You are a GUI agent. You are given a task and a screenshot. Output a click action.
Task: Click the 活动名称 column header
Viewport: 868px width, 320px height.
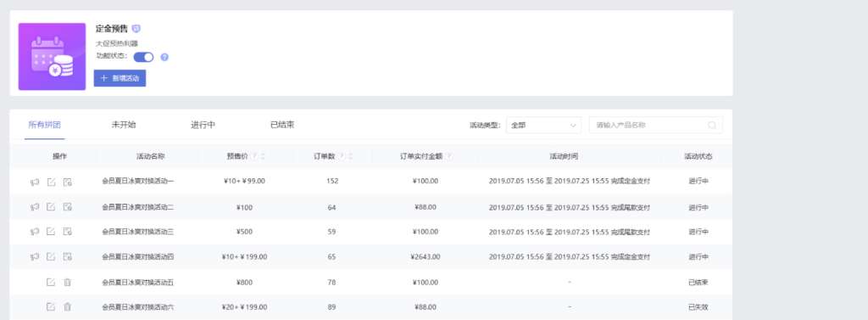(151, 156)
